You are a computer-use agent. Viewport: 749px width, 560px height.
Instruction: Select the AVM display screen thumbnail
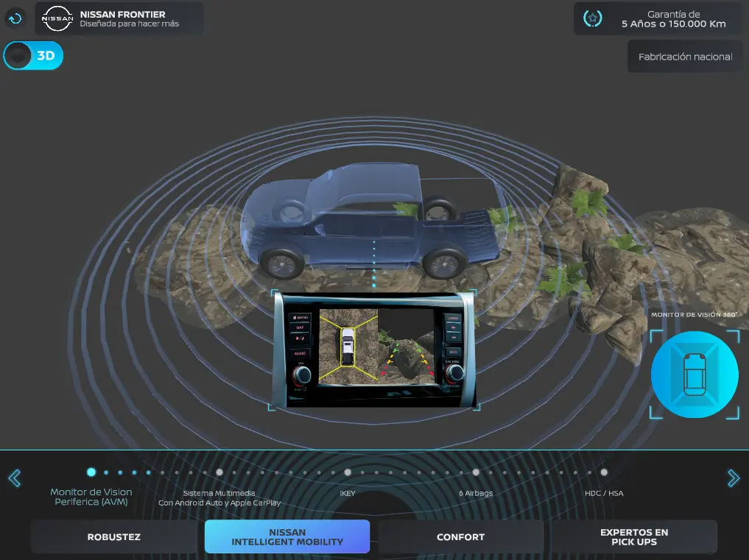tap(374, 350)
